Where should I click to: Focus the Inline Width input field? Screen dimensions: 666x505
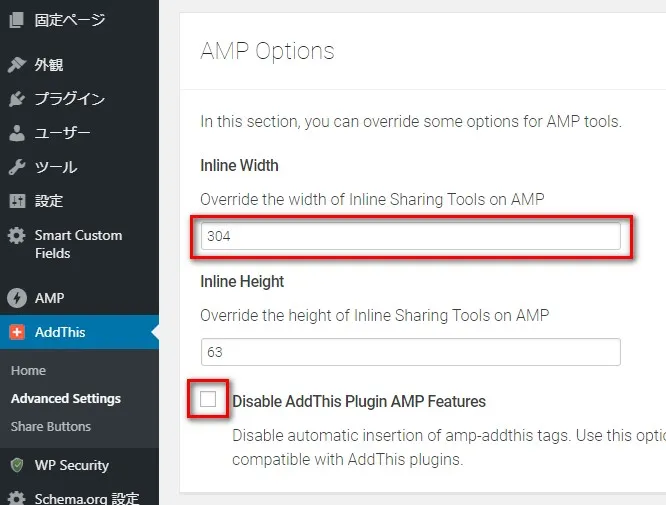pos(410,236)
